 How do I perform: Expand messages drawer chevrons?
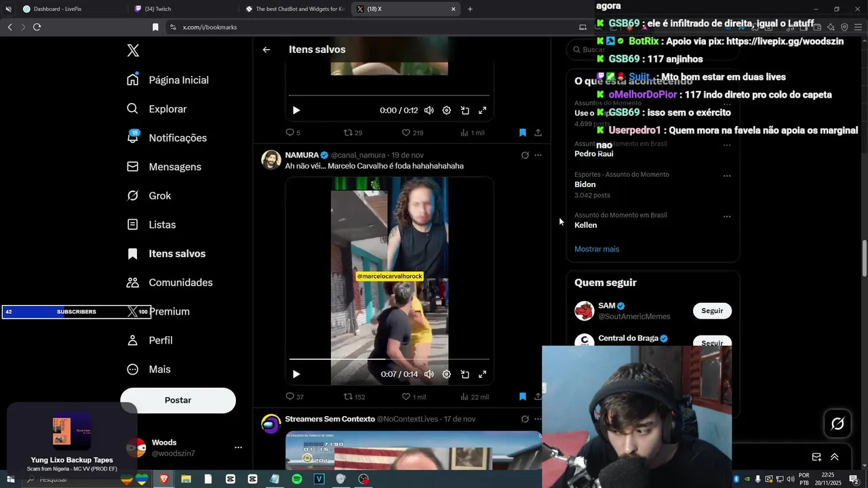[835, 457]
